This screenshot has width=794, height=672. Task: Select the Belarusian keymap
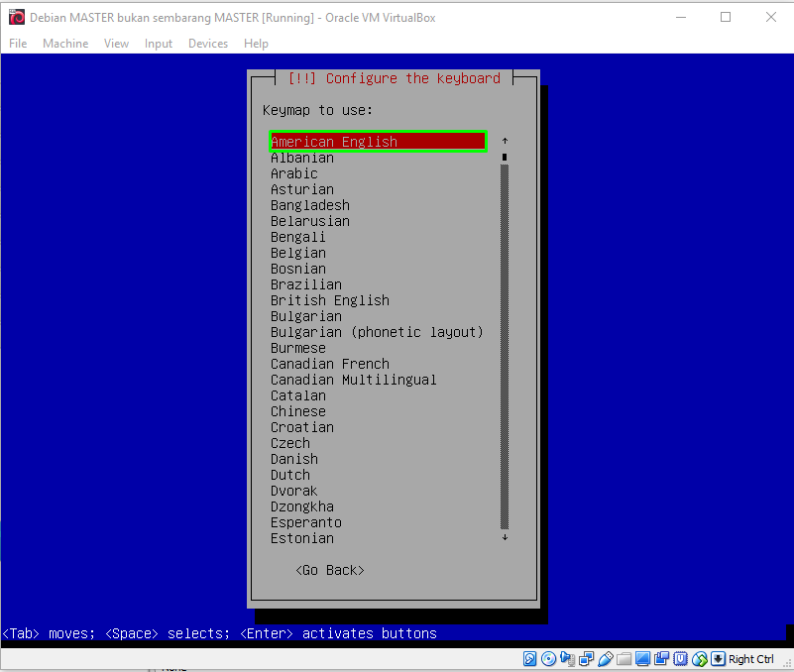pyautogui.click(x=310, y=221)
